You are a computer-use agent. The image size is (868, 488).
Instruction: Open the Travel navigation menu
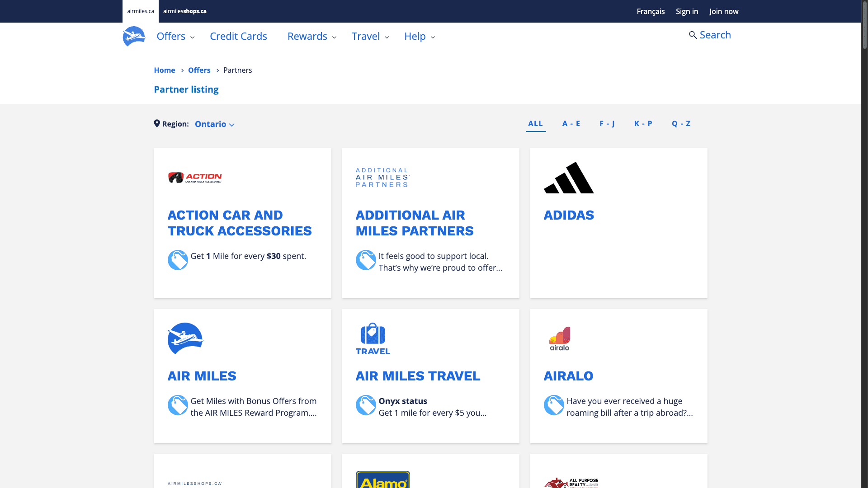[x=366, y=36]
